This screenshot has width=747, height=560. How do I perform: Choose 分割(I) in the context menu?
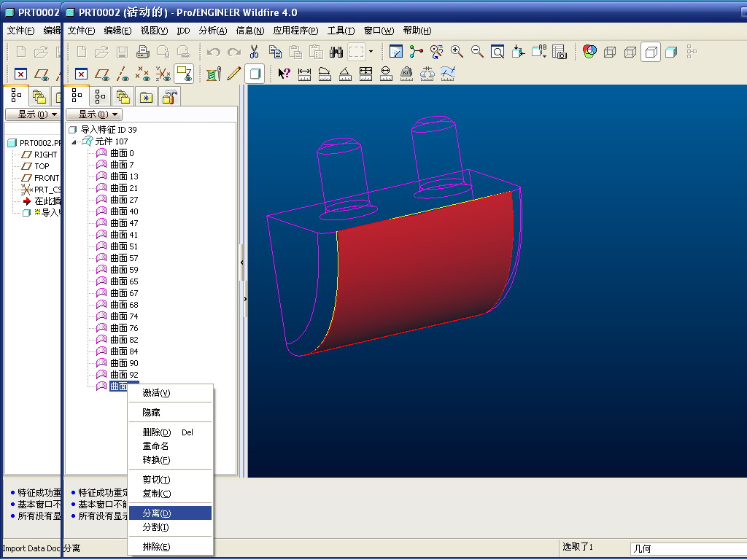[170, 527]
